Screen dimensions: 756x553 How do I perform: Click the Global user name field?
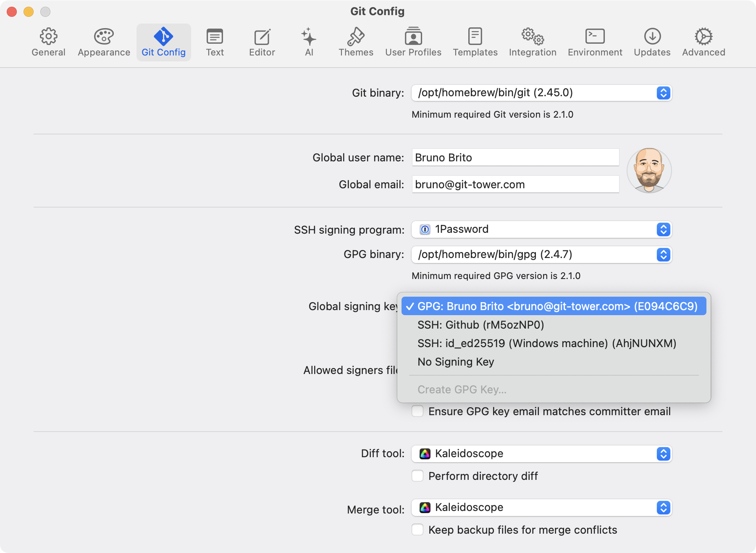(515, 158)
